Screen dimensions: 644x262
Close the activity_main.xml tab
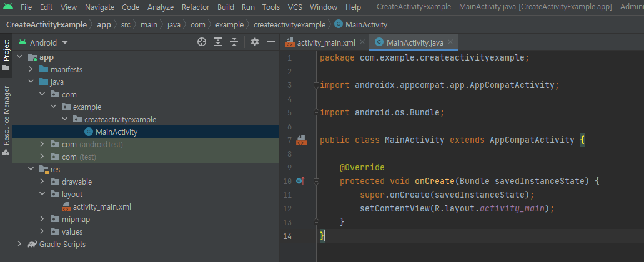tap(362, 42)
